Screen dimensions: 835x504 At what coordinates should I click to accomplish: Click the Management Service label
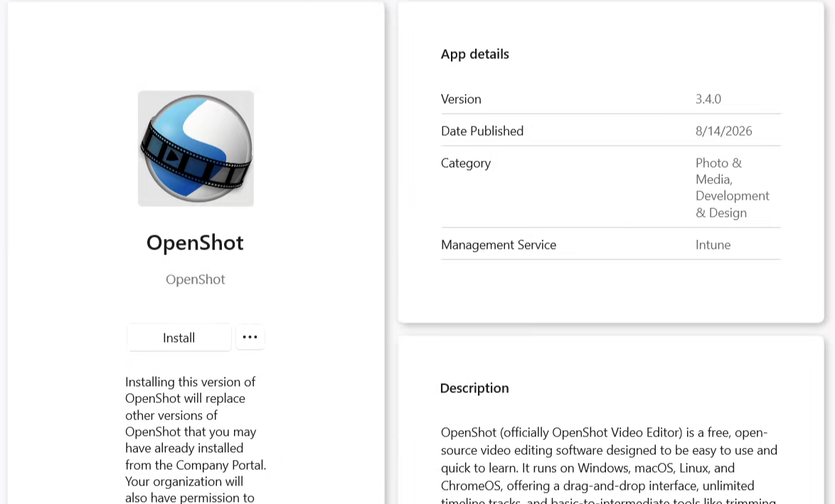click(499, 245)
